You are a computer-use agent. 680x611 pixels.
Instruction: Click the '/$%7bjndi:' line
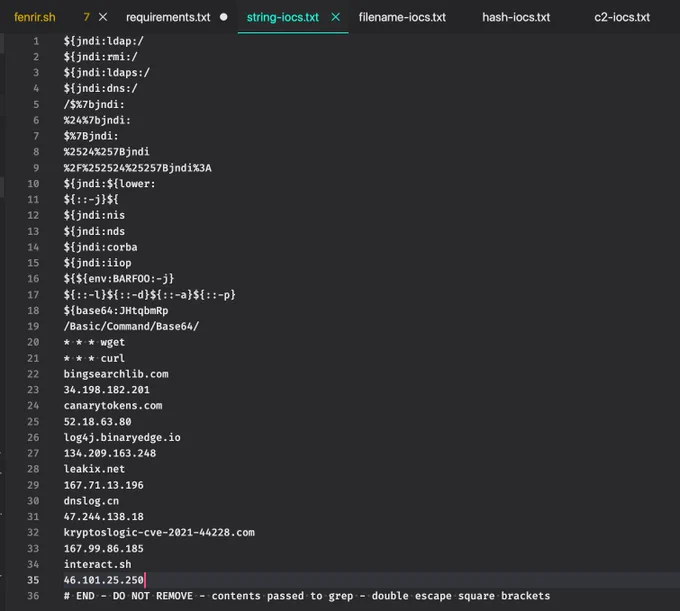[94, 105]
